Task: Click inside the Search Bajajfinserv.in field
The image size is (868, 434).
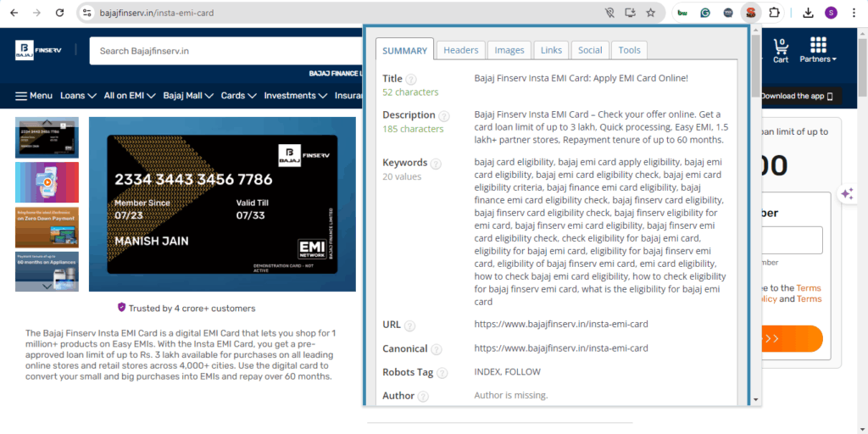Action: 227,51
